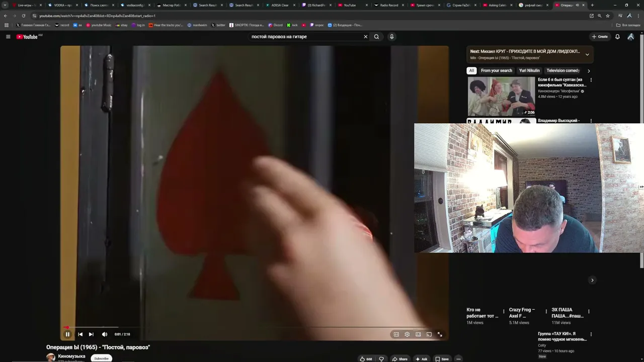
Task: Open the Если б я был султан thumbnail
Action: tap(502, 96)
